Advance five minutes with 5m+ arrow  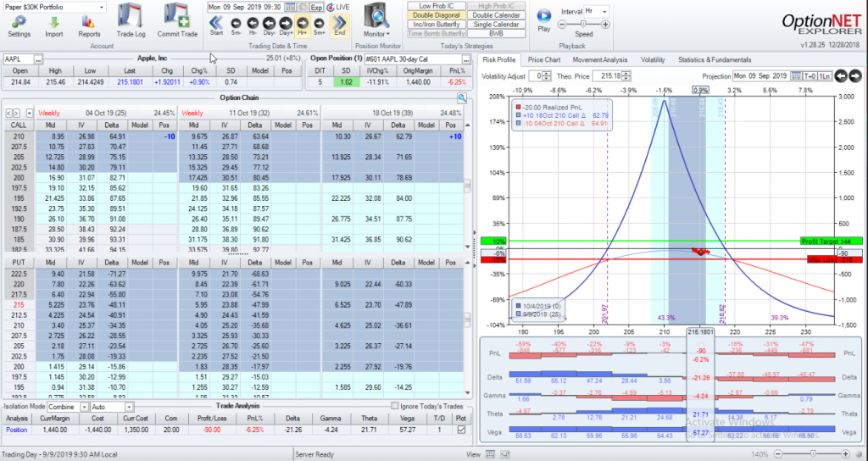coord(319,23)
